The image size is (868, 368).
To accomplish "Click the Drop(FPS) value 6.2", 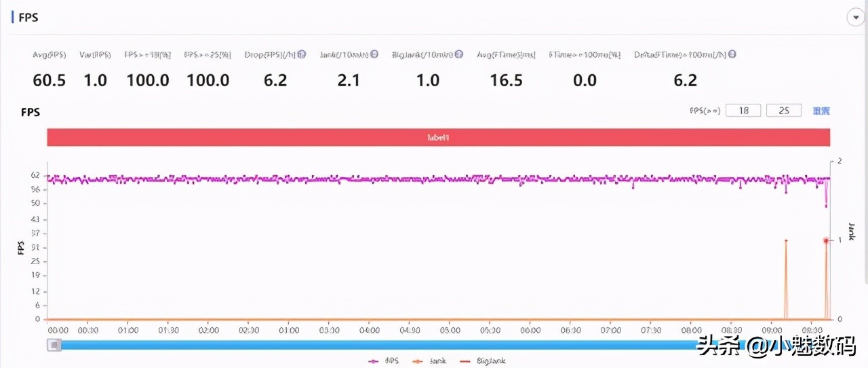I will click(275, 80).
